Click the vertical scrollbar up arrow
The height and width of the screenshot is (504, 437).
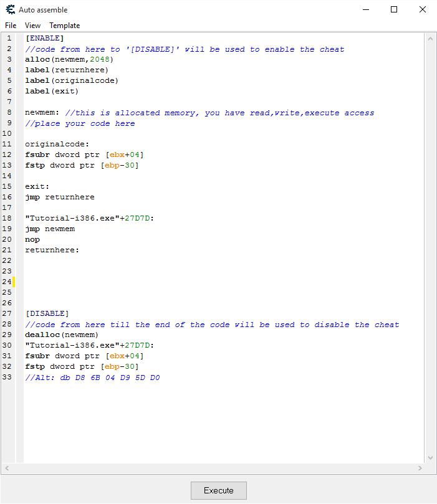430,39
